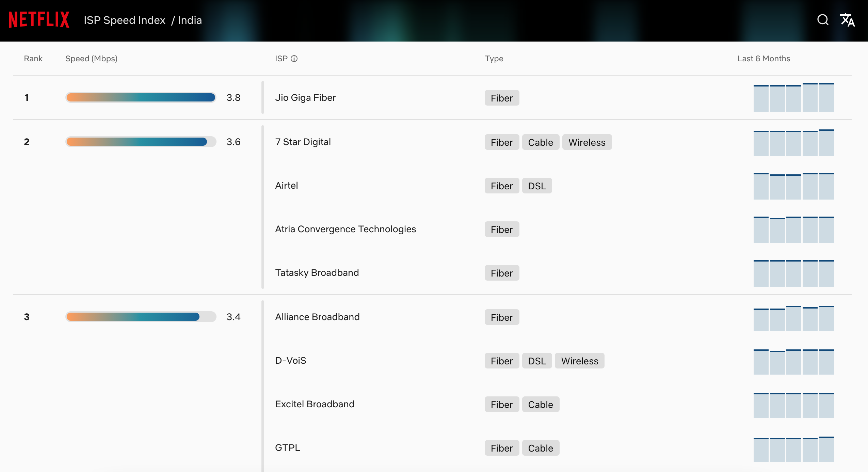Click the Speed (Mbps) column header
This screenshot has height=472, width=868.
pyautogui.click(x=91, y=59)
